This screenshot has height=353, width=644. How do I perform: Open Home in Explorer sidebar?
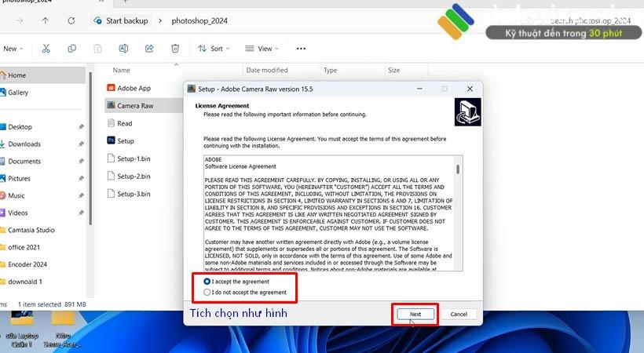pos(42,75)
